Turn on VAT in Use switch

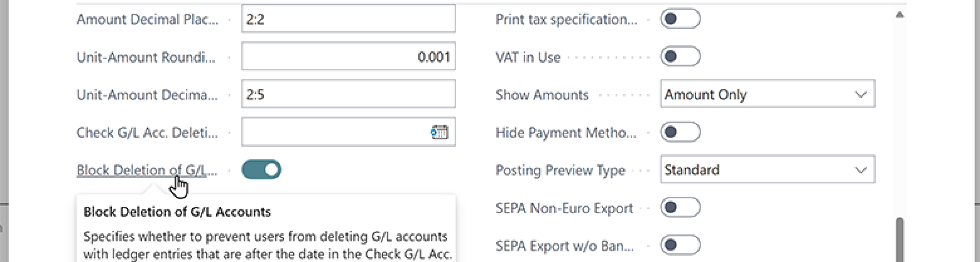coord(680,56)
